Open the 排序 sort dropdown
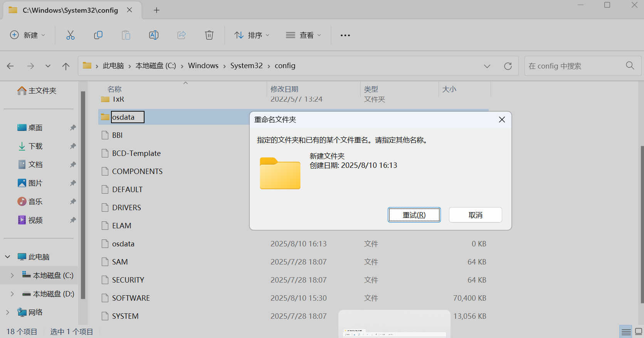 [252, 35]
